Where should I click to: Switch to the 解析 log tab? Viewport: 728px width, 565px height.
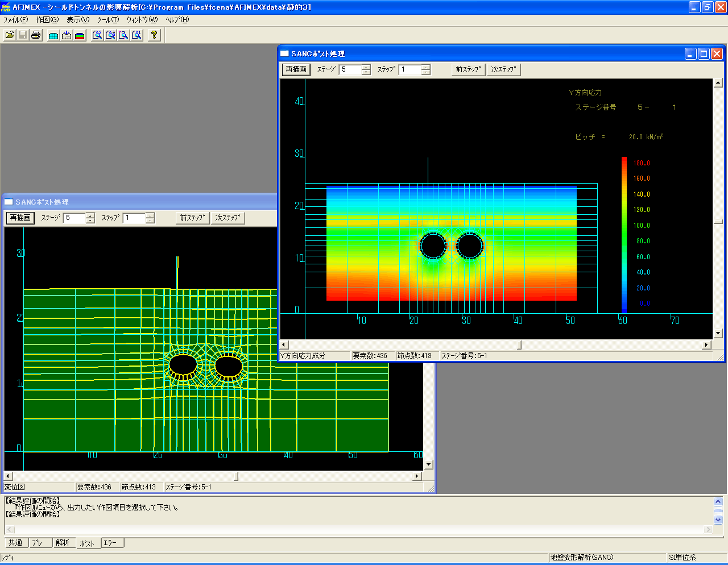point(63,543)
